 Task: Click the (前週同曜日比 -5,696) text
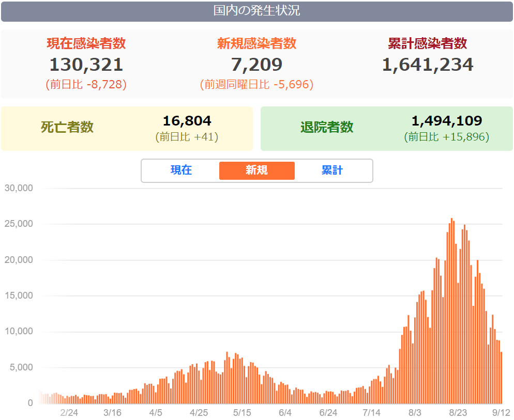point(256,85)
